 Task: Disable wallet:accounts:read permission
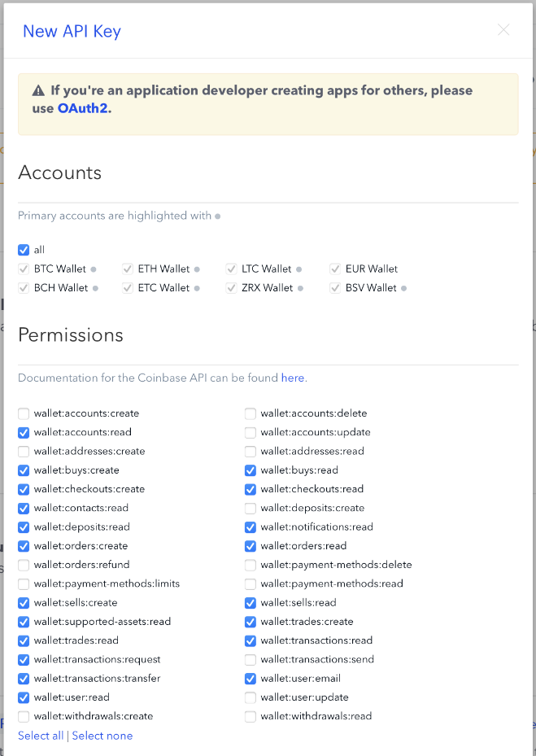24,432
